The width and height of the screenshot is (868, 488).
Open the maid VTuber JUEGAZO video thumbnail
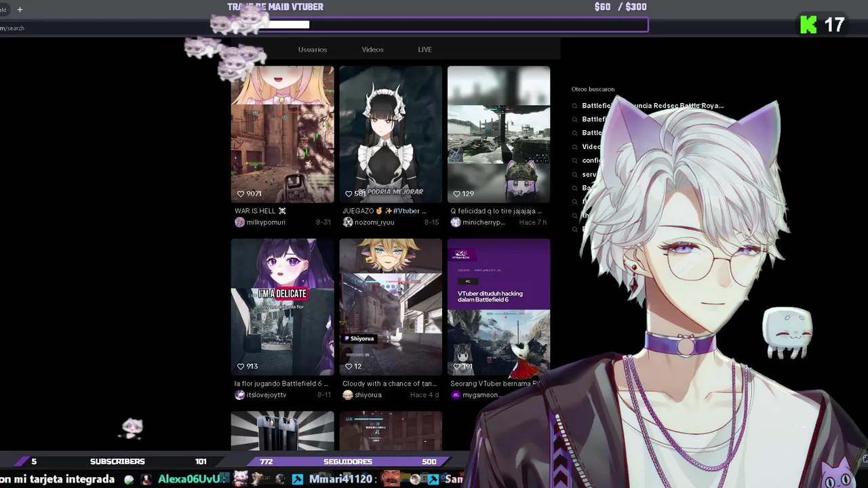391,134
